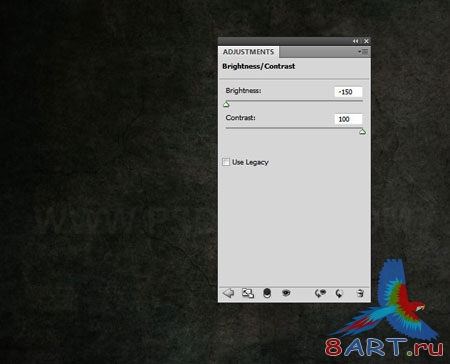
Task: Click the Brightness label
Action: (243, 91)
